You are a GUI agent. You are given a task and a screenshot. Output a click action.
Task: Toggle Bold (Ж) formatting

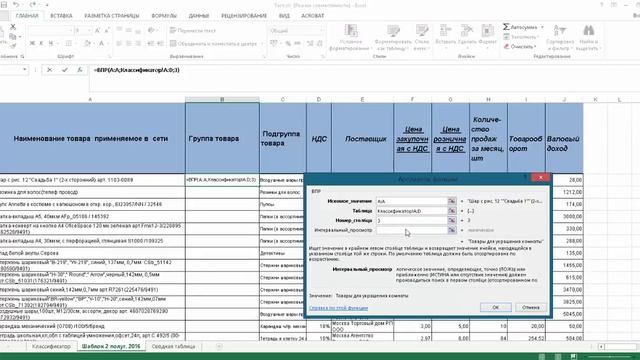(x=32, y=43)
